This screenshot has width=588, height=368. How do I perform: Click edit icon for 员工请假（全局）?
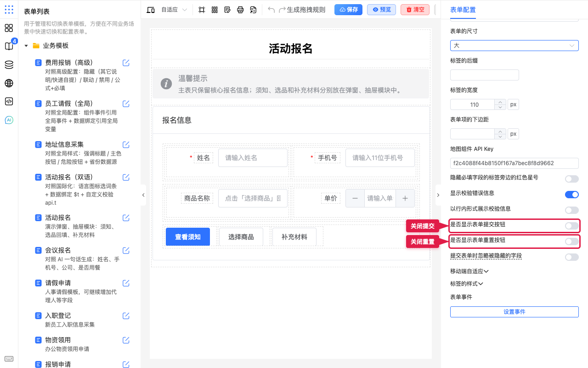(126, 104)
